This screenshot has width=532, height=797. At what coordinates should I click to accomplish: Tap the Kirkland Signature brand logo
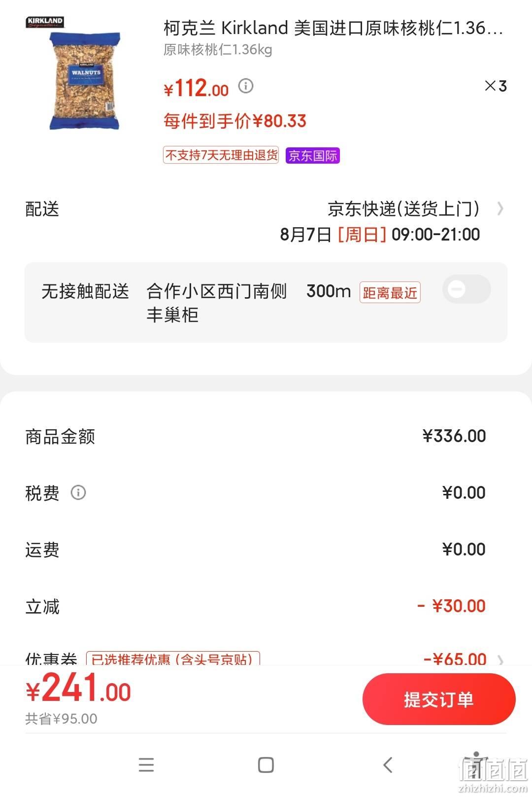[x=44, y=22]
